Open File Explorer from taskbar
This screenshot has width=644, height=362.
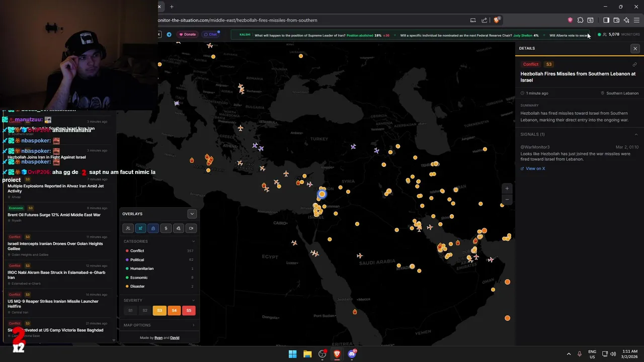[x=307, y=354]
